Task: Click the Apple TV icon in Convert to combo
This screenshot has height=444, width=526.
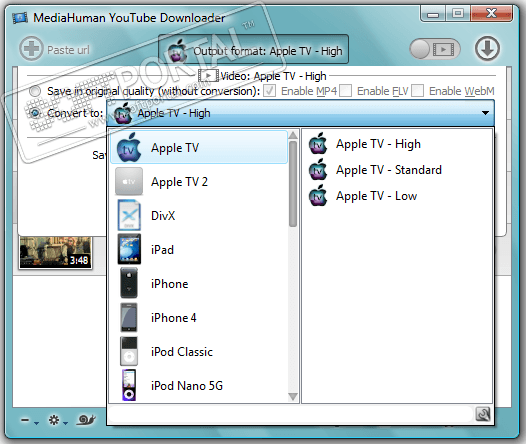Action: tap(123, 113)
